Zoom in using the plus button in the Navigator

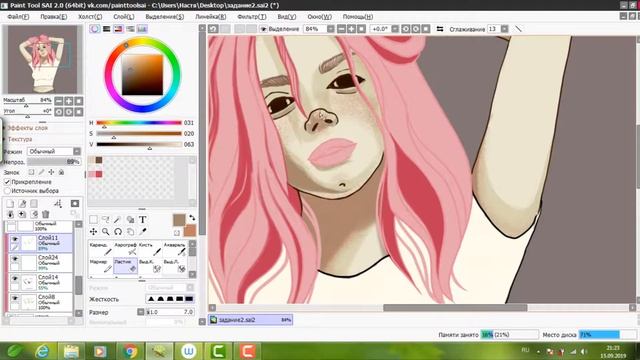69,101
